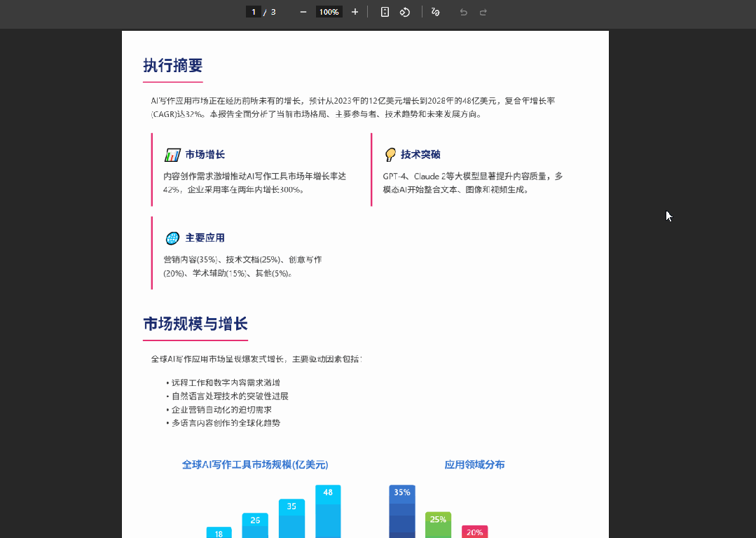Click the chart title 全球AI写作工具市场规模(亿美元)
Screen dimensions: 756x538
click(x=255, y=464)
